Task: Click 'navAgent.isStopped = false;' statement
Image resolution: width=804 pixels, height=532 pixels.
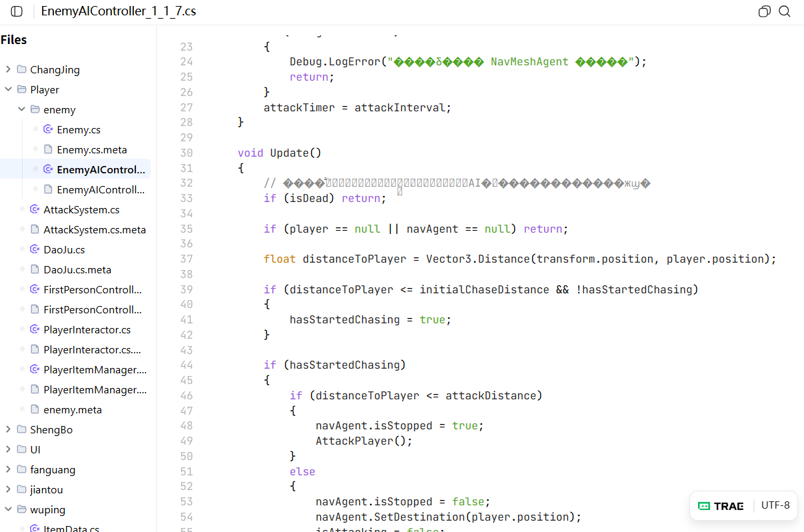Action: pos(403,501)
